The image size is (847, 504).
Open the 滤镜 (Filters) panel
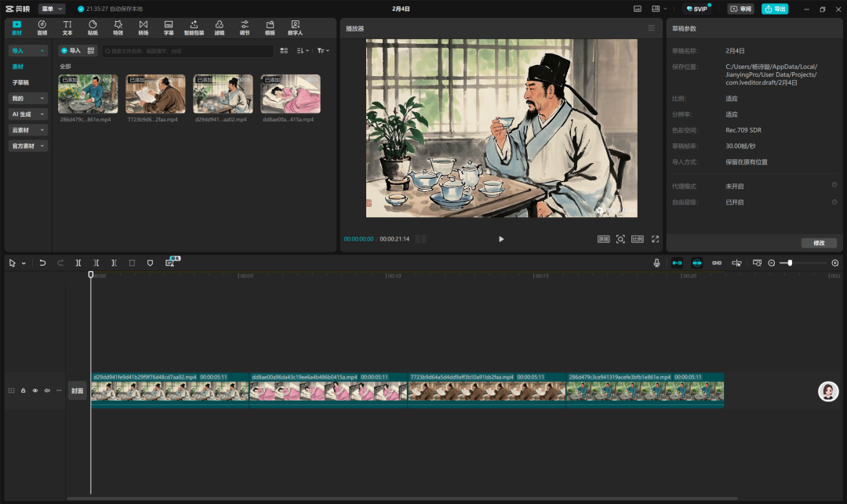coord(219,28)
